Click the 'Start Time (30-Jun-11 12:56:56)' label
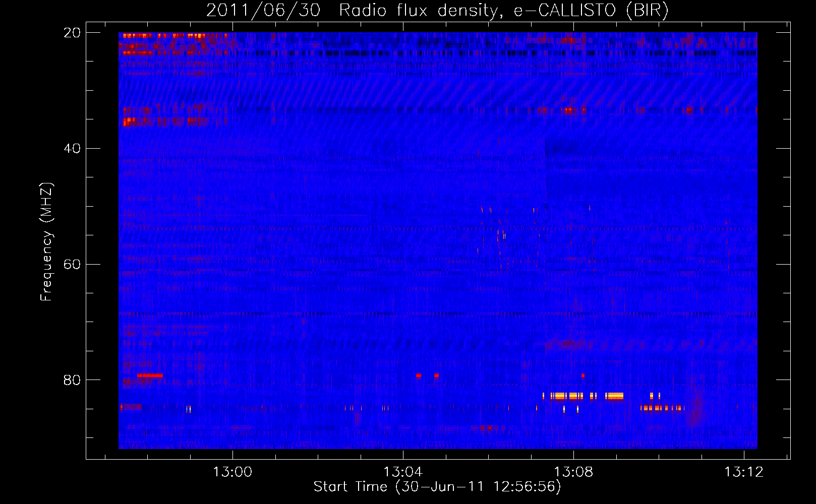Screen dimensions: 816x504 pyautogui.click(x=437, y=487)
